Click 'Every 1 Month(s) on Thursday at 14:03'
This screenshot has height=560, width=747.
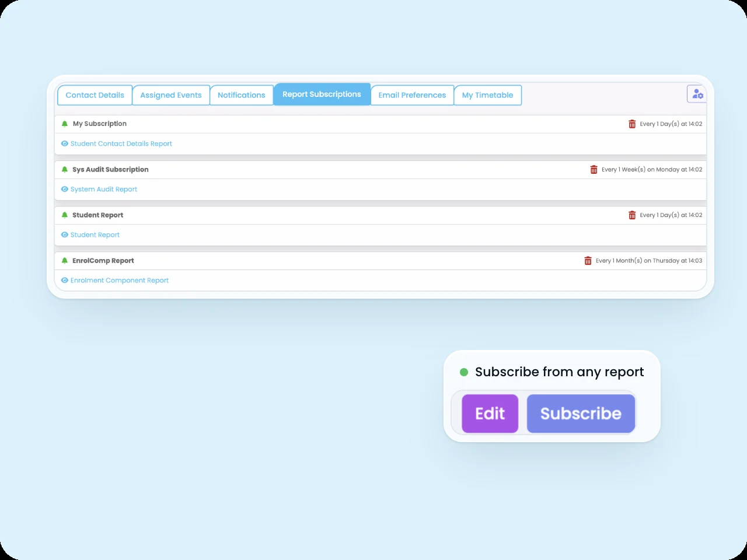[649, 260]
